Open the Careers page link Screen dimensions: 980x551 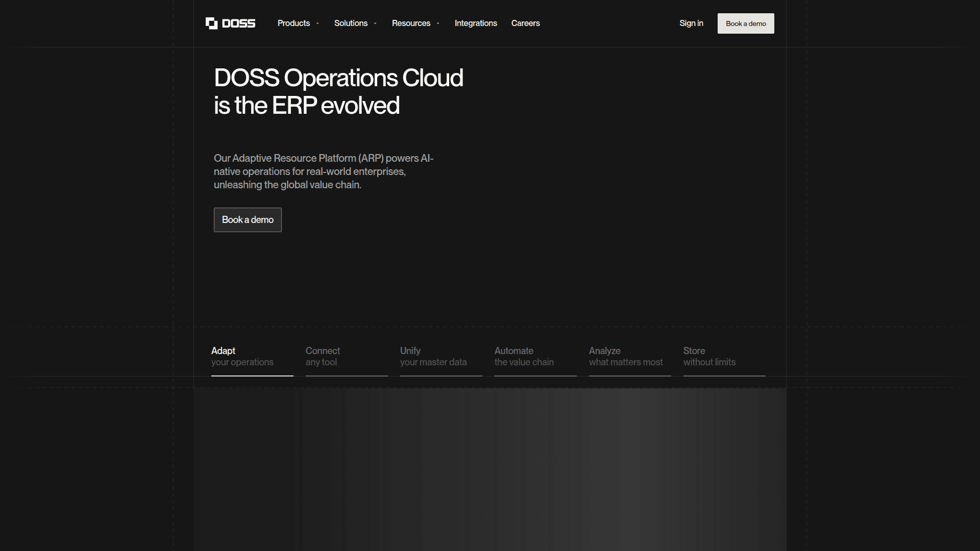(525, 23)
